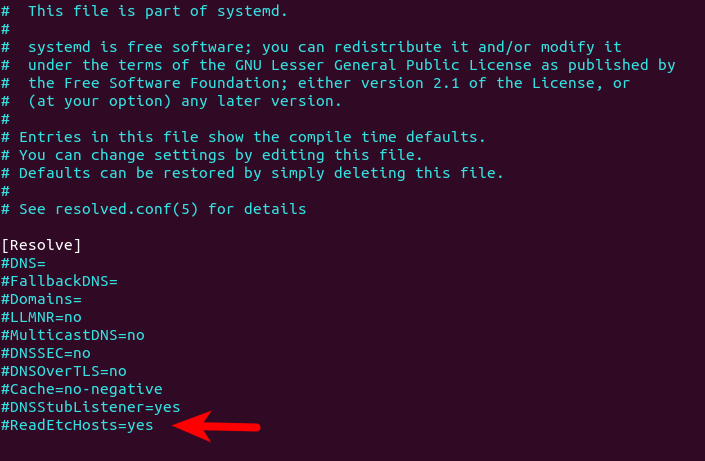The image size is (705, 461).
Task: Select the #Domains= entry
Action: (41, 299)
